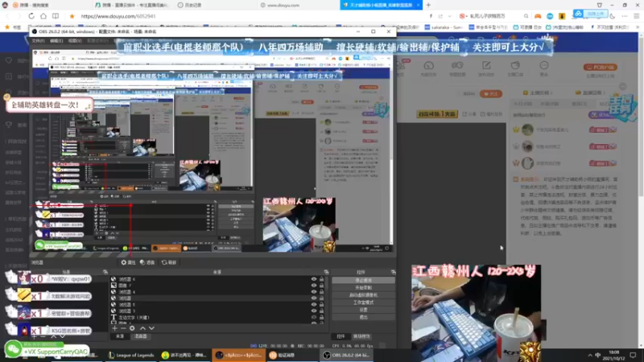Open League of Legends from the taskbar

[x=131, y=355]
